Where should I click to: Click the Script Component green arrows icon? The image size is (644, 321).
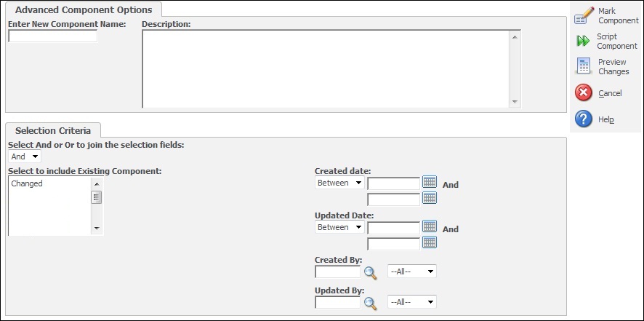[x=583, y=41]
